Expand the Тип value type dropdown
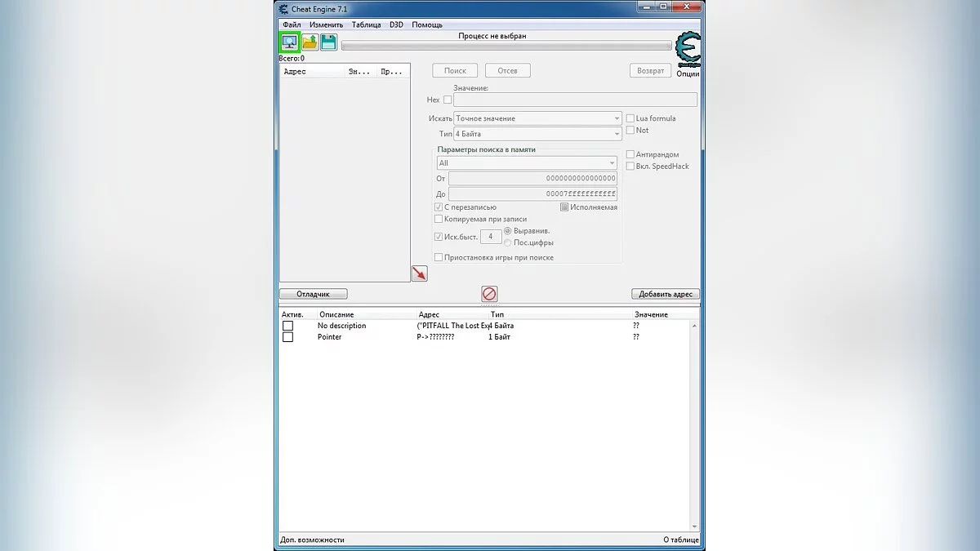 coord(537,134)
